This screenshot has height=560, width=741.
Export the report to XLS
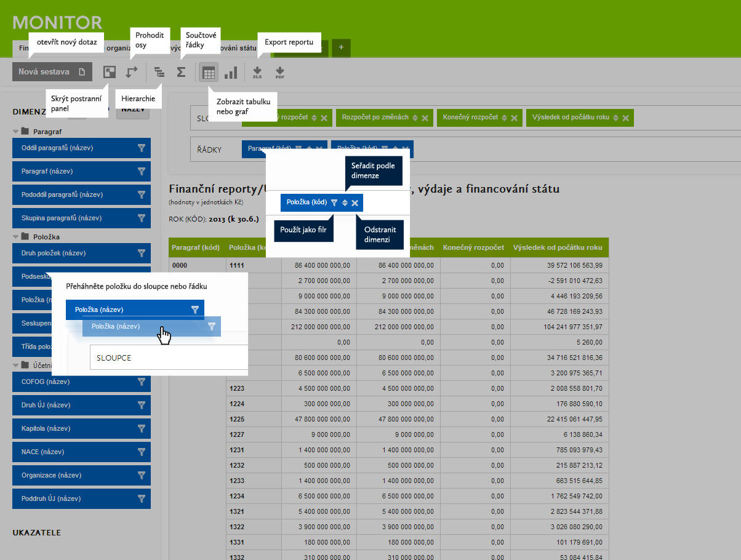[x=257, y=73]
